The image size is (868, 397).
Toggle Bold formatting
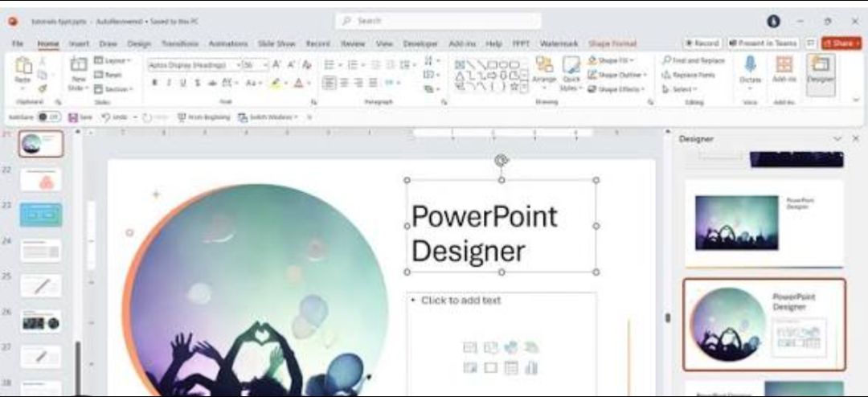coord(154,83)
